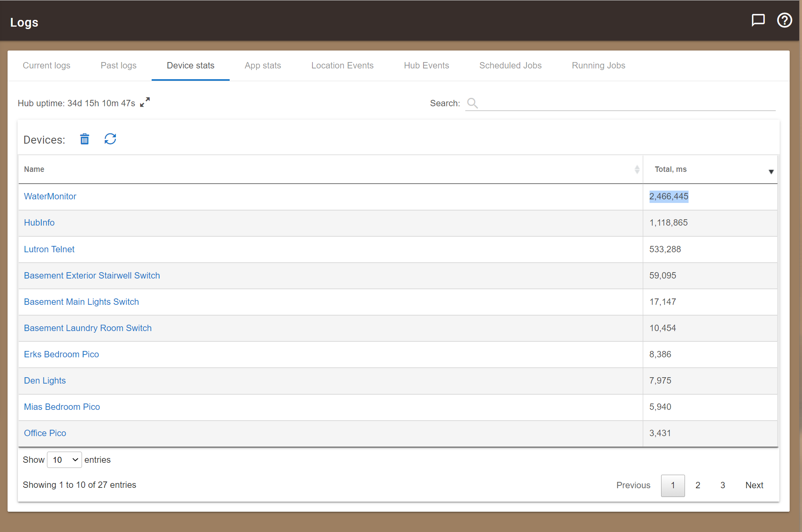Switch to Current logs tab
Viewport: 802px width, 532px height.
coord(47,66)
